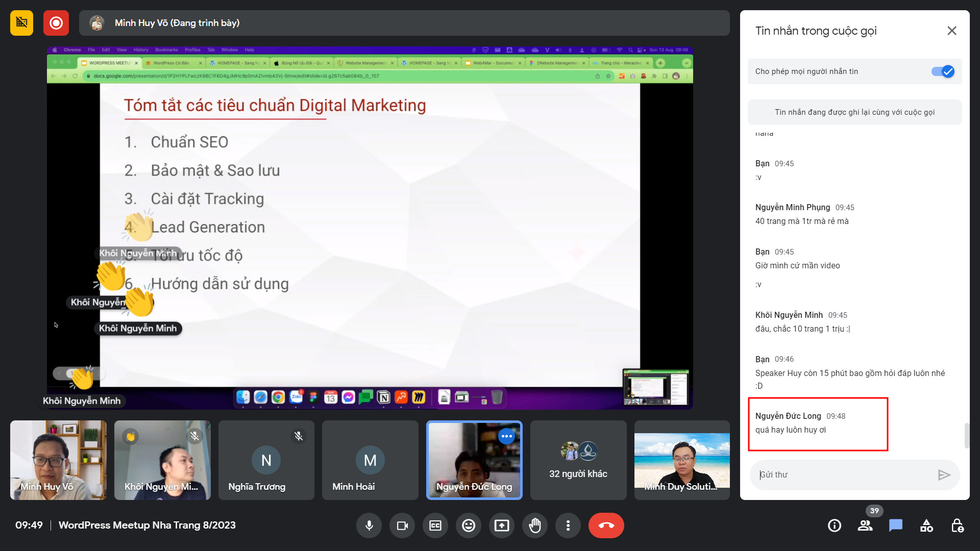Open more options three-dot menu
980x551 pixels.
(568, 525)
